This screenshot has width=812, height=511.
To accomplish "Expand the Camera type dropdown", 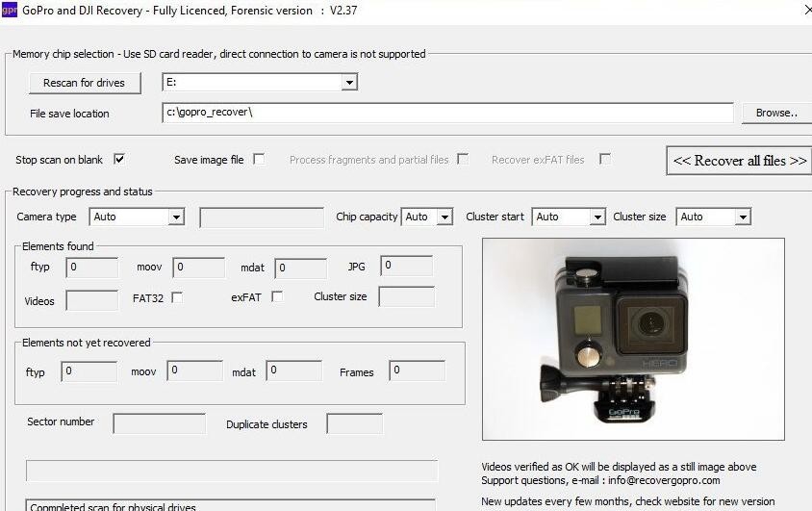I will click(x=137, y=217).
